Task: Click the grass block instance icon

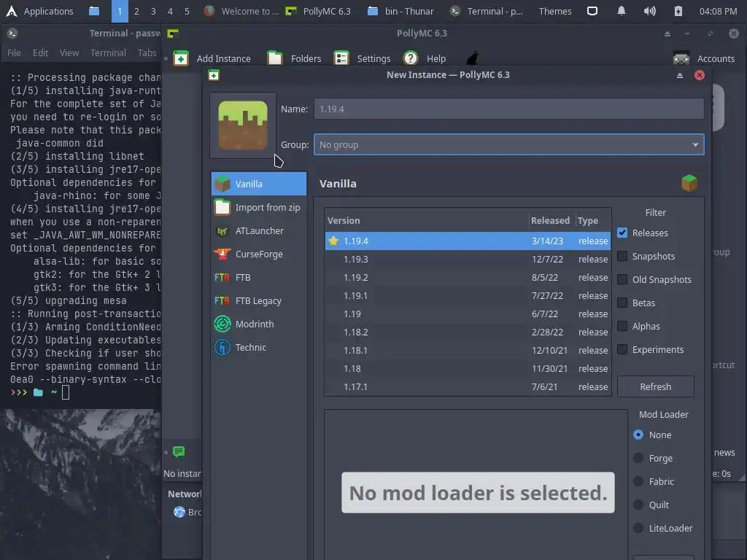Action: [243, 125]
